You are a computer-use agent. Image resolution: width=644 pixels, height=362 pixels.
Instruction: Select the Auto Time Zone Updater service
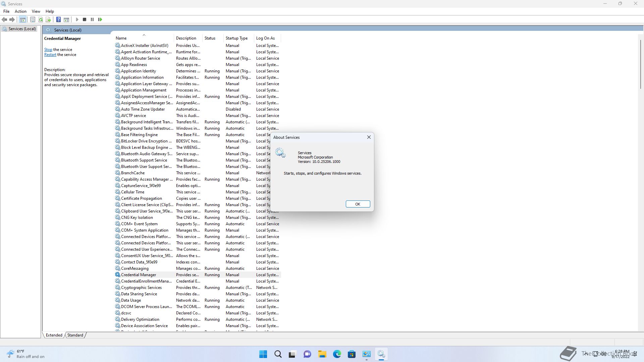[198, 109]
